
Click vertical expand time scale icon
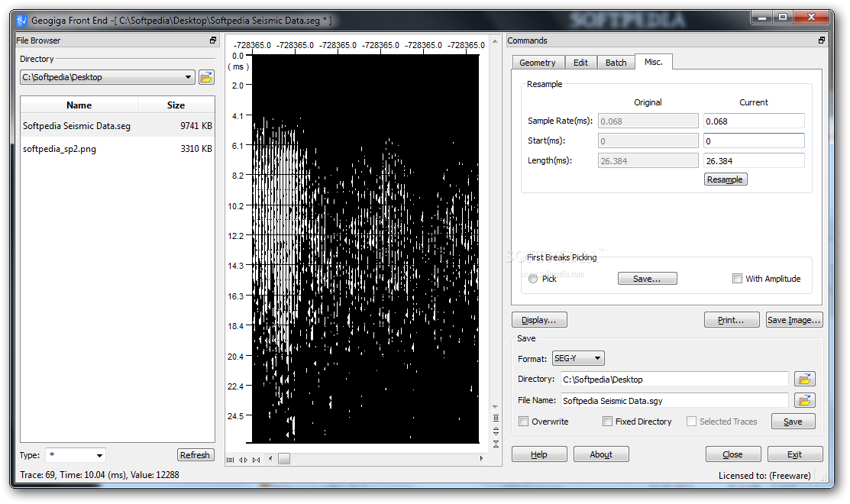click(x=496, y=431)
